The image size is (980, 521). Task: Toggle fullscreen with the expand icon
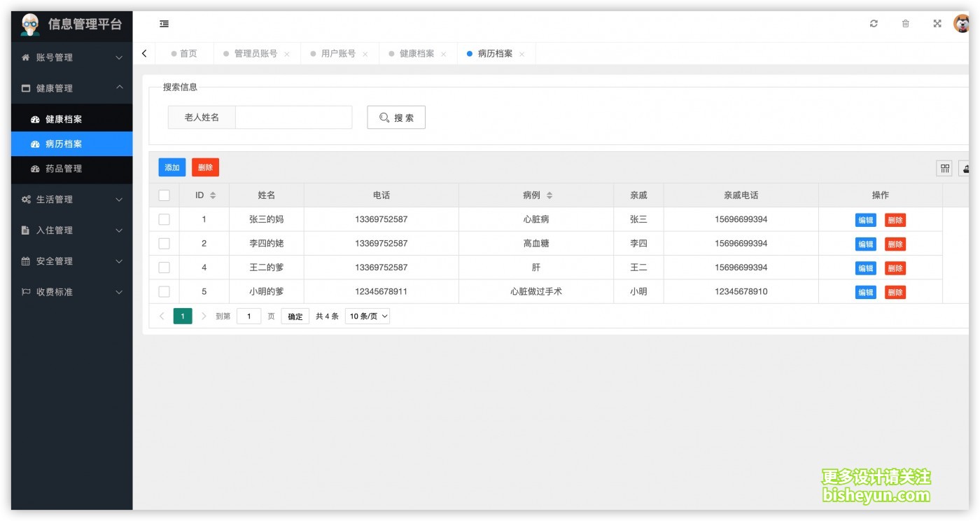pos(937,24)
